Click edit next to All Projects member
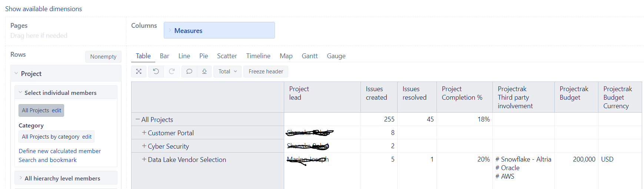This screenshot has height=189, width=644. 56,110
